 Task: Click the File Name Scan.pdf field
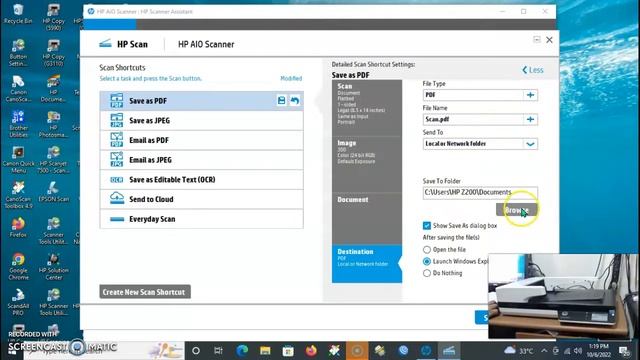tap(473, 120)
